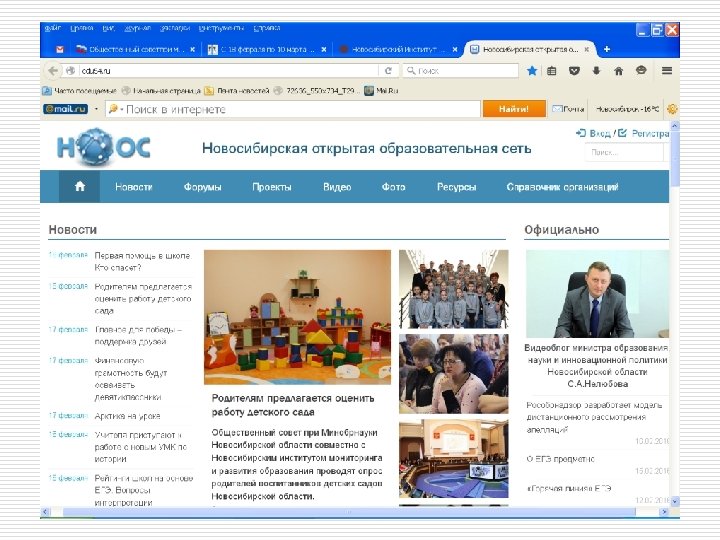Open the 'Ресурсы' navigation item
The width and height of the screenshot is (720, 540).
456,187
